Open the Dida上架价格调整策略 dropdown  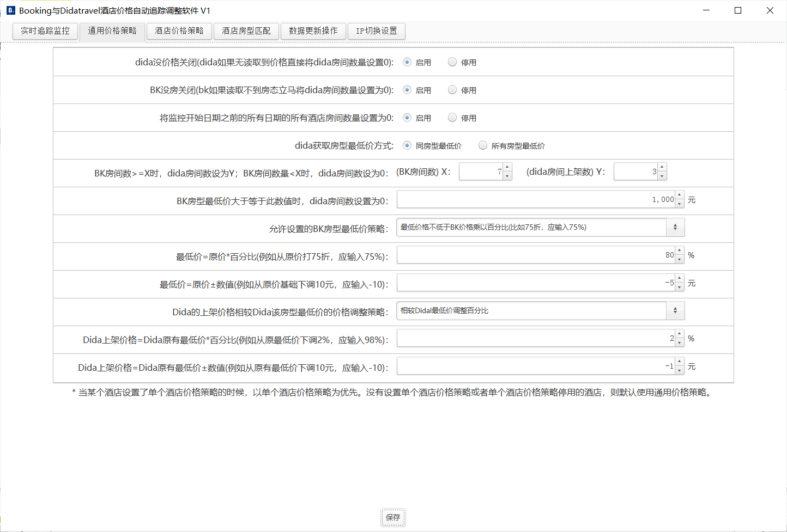tap(540, 310)
